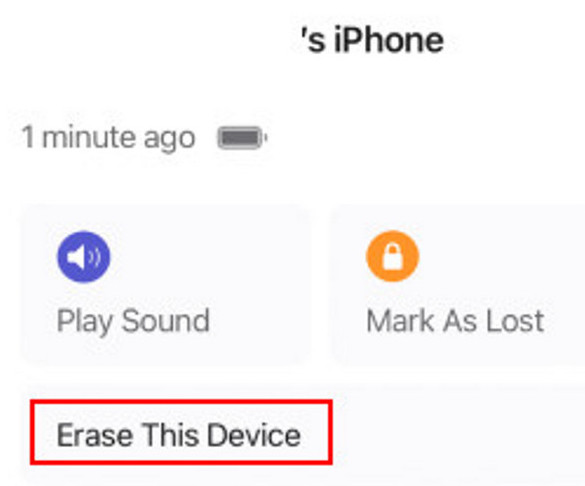Click the word Erase in the bottom row
Image resolution: width=585 pixels, height=486 pixels.
[x=95, y=435]
